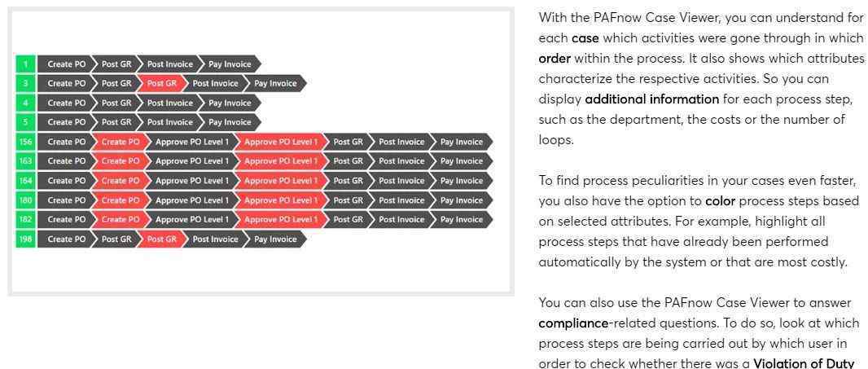Select case 163 green label

pos(25,161)
